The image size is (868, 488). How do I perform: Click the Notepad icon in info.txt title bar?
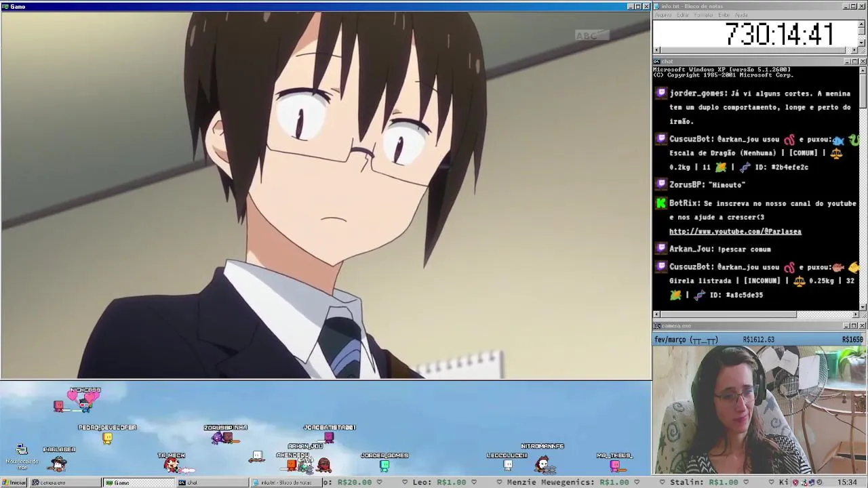pos(656,6)
